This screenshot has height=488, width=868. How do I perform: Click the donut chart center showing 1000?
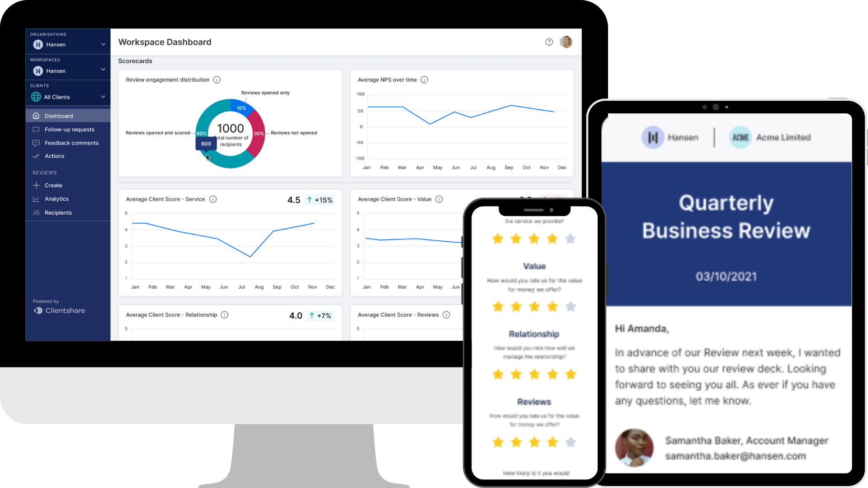point(230,128)
